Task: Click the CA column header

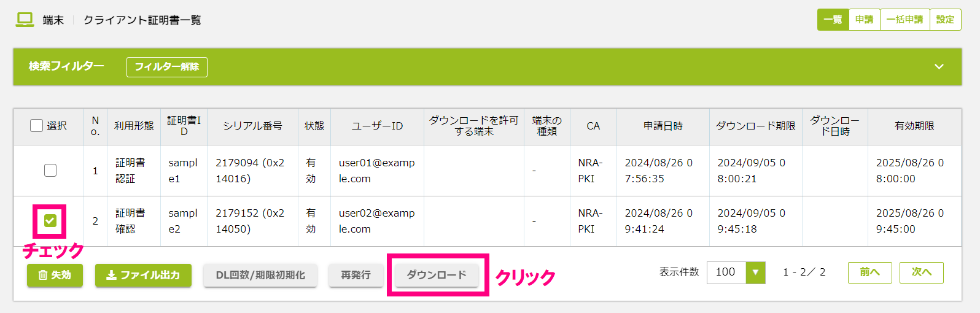Action: (x=593, y=126)
